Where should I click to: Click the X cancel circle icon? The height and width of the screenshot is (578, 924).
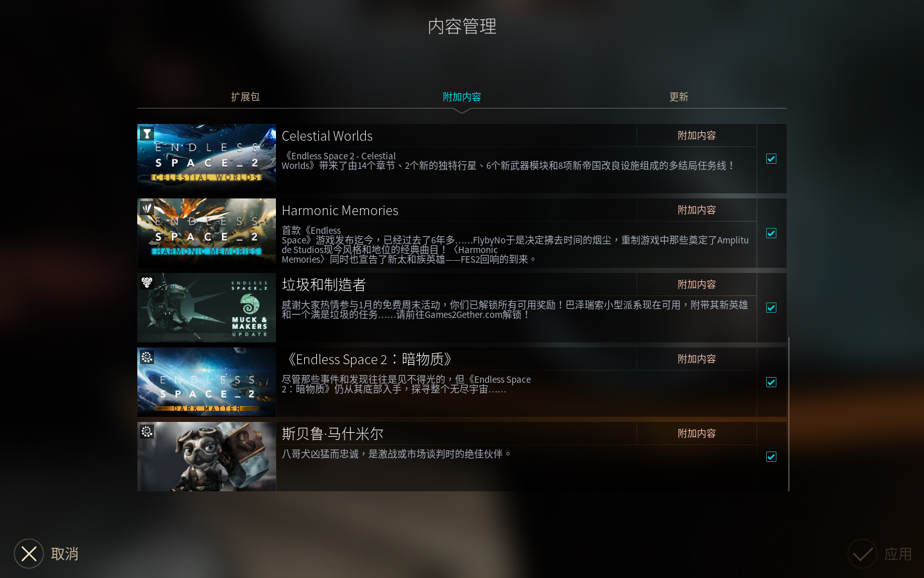pyautogui.click(x=29, y=554)
